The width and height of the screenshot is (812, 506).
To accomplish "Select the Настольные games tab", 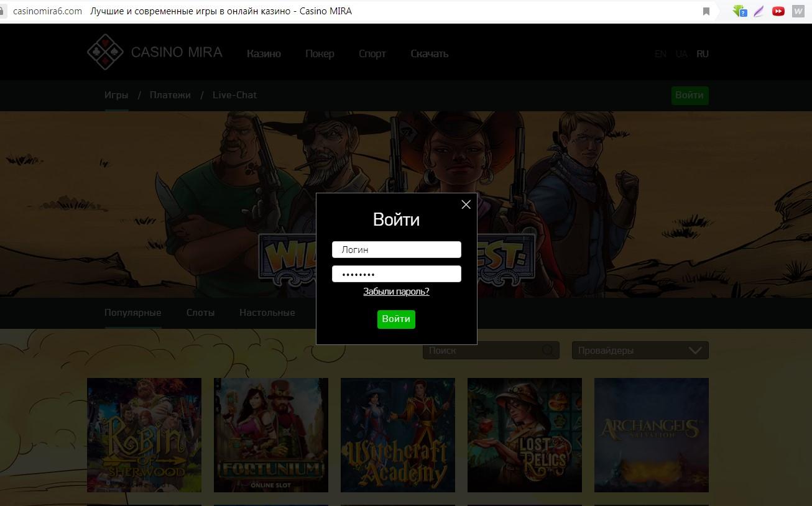I will 267,312.
